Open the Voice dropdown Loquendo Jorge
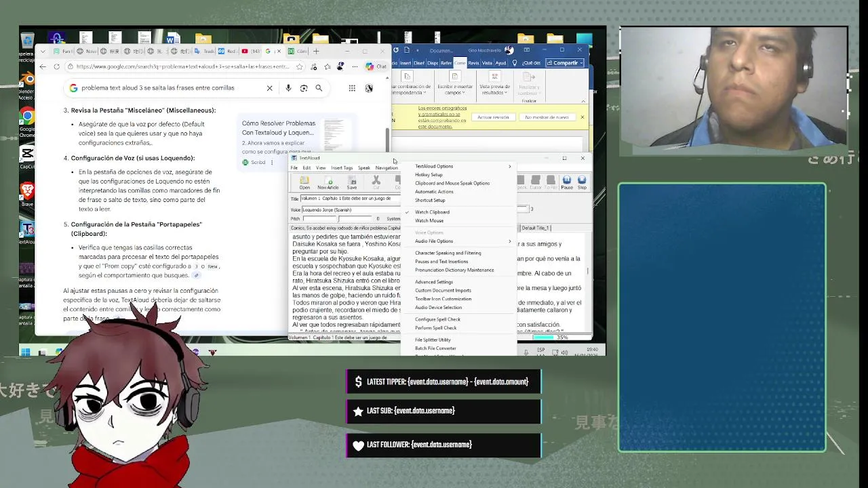868x488 pixels. [351, 209]
